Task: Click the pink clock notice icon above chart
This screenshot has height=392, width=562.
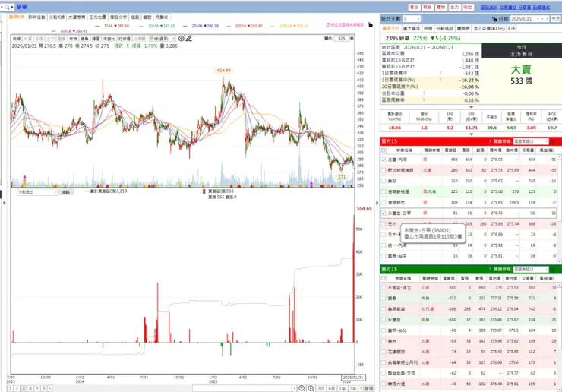Action: (328, 25)
